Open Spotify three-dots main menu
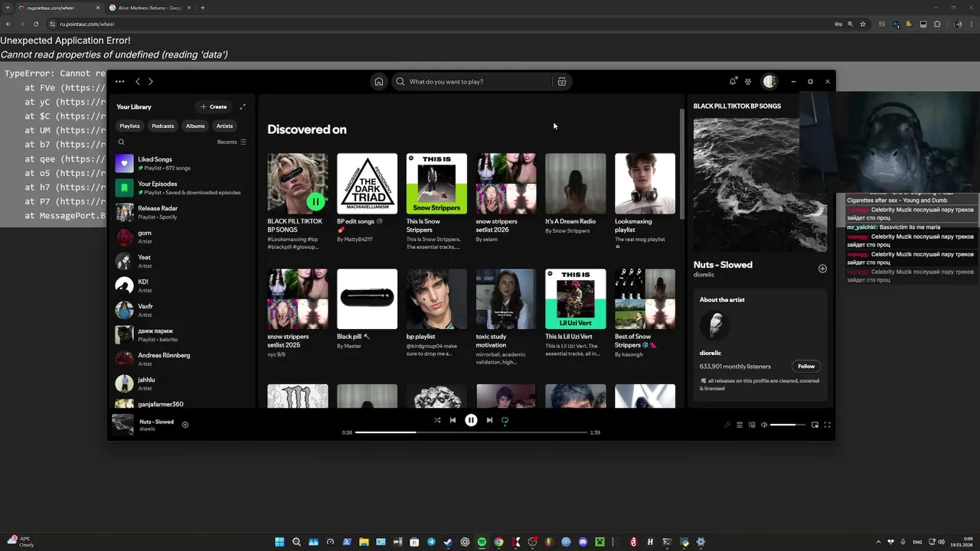The image size is (980, 551). coord(119,81)
